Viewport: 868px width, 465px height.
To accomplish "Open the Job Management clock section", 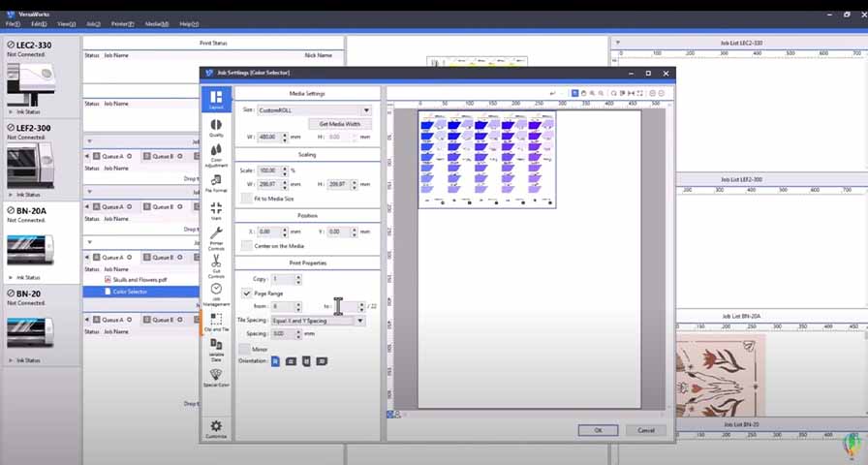I will pyautogui.click(x=216, y=294).
